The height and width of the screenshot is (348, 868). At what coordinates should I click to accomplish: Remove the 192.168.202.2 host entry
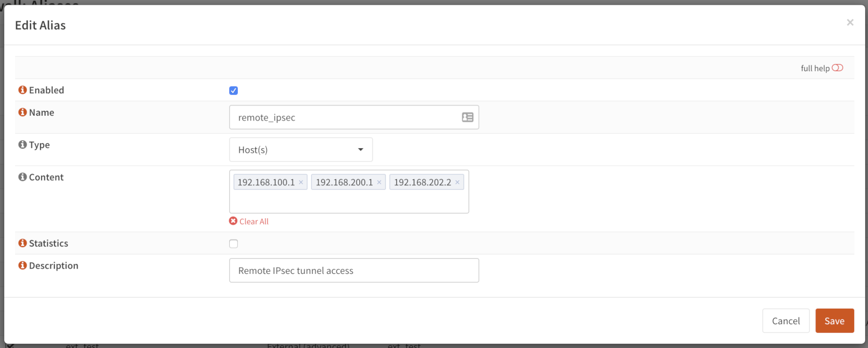pyautogui.click(x=457, y=182)
